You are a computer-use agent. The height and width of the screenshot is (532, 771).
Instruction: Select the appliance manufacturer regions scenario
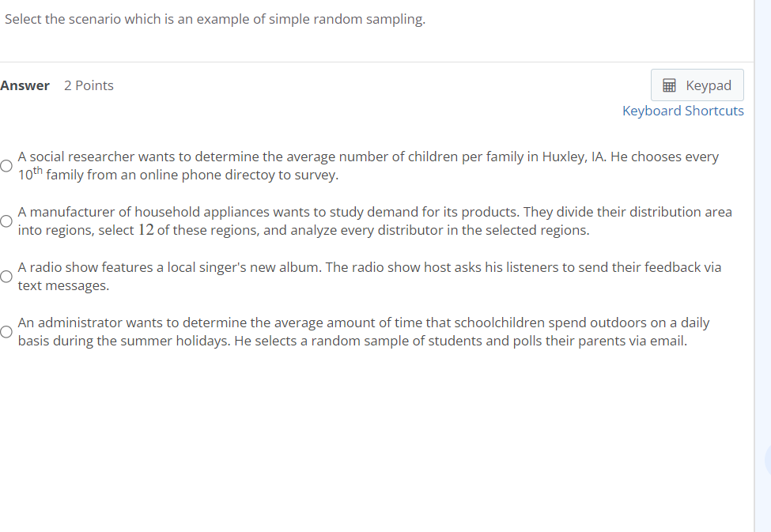[x=6, y=221]
